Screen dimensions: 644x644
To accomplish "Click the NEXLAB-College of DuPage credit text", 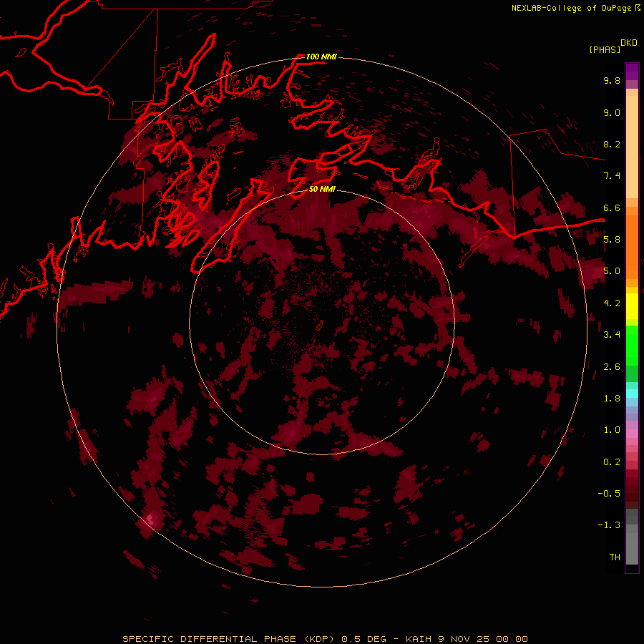I will 572,8.
